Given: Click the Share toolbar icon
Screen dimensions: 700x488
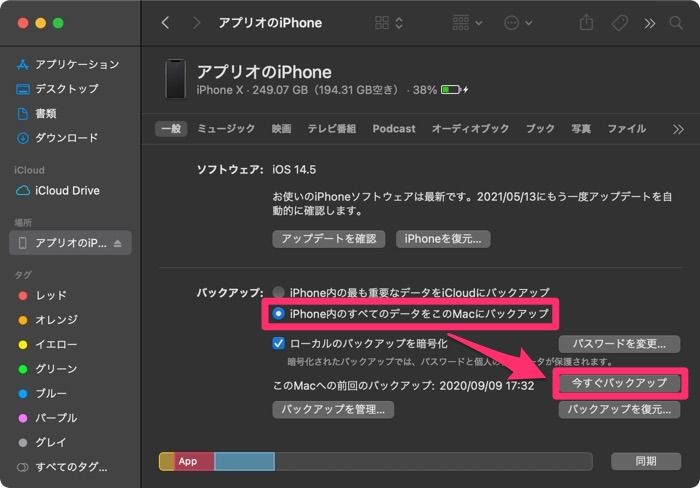Looking at the screenshot, I should pos(586,22).
